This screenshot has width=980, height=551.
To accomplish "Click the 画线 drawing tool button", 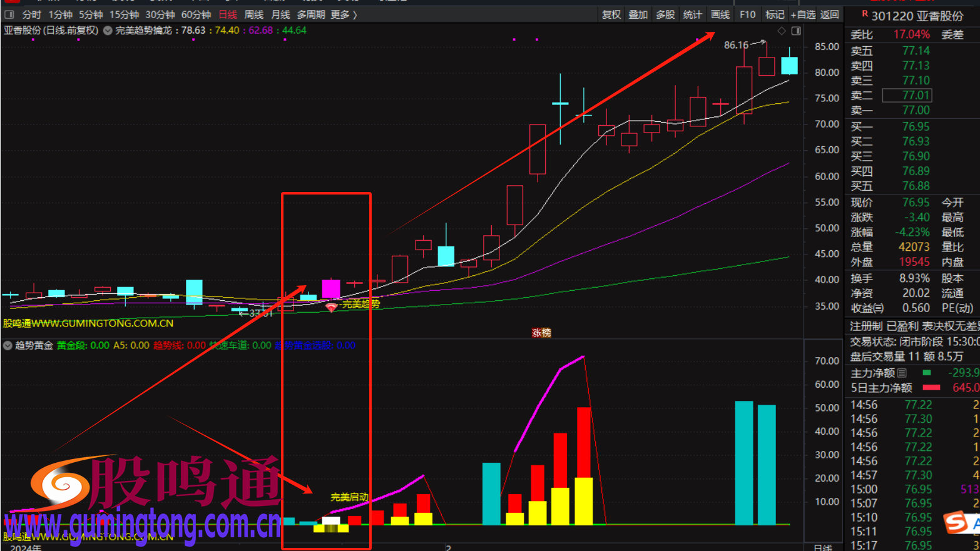I will pyautogui.click(x=720, y=14).
